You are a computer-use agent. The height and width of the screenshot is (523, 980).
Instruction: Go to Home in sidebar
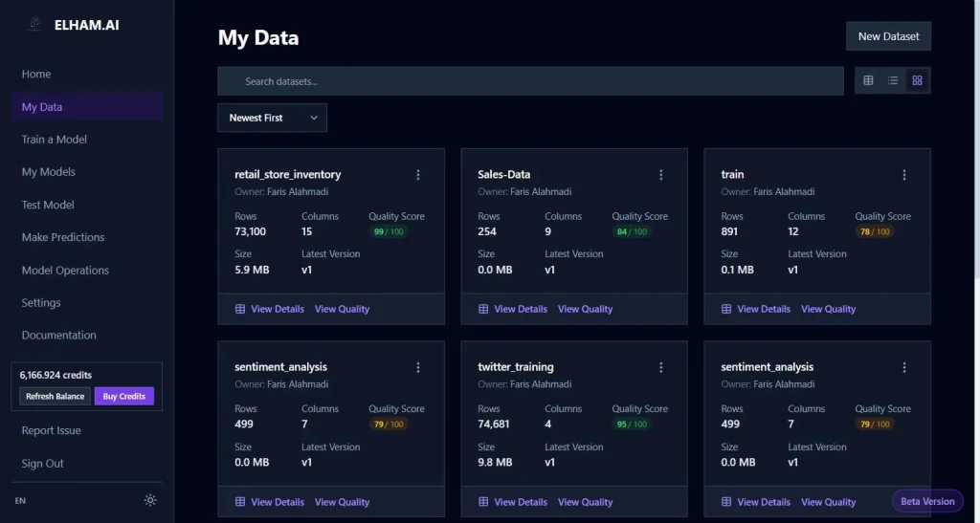pos(36,74)
